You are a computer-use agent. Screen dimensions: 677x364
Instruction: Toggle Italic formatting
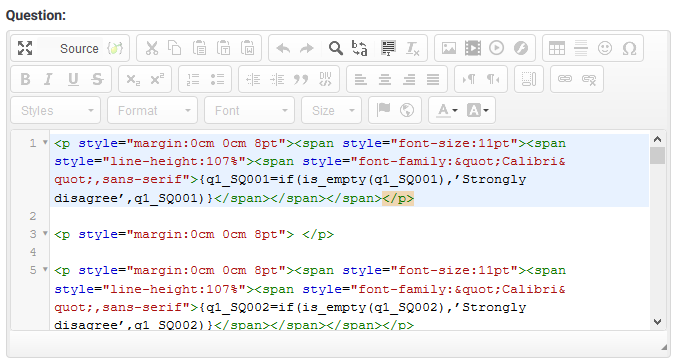coord(48,79)
